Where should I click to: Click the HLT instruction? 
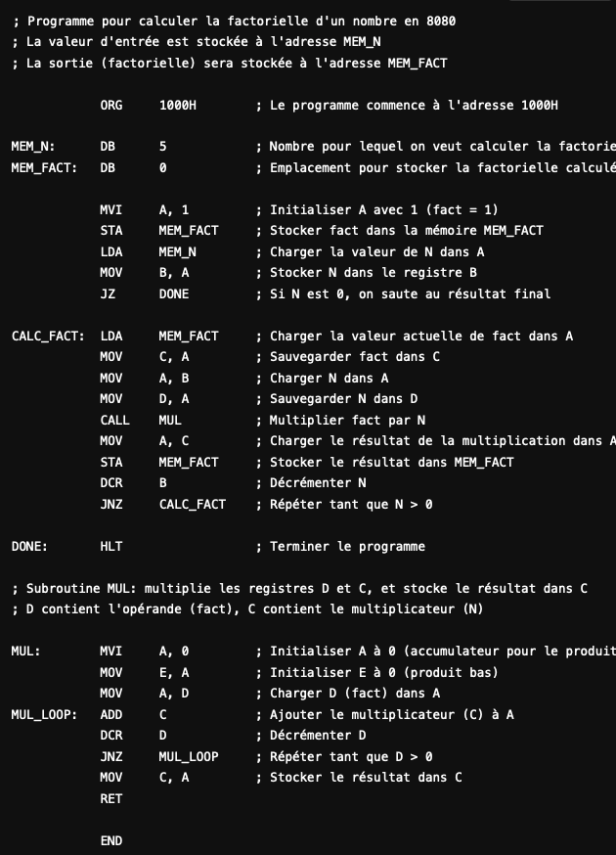(x=110, y=546)
